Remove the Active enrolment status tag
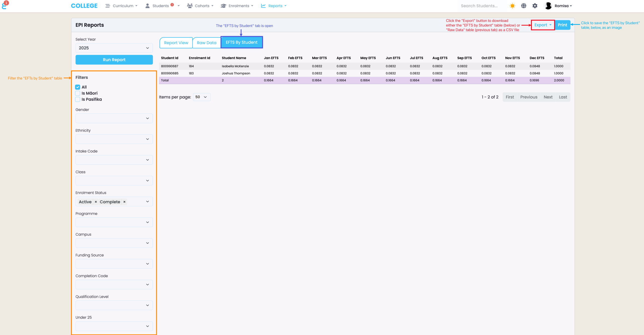Screen dimensions: 644x335 [x=96, y=202]
